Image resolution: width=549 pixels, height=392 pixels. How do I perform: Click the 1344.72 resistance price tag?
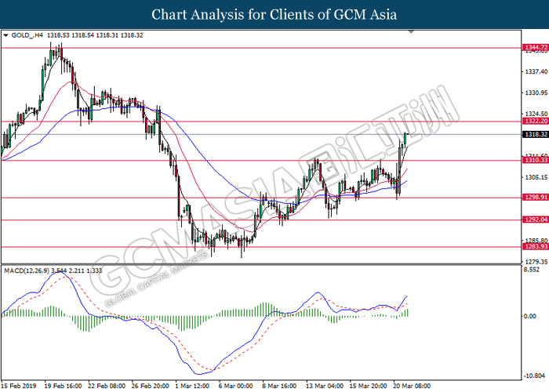point(534,48)
